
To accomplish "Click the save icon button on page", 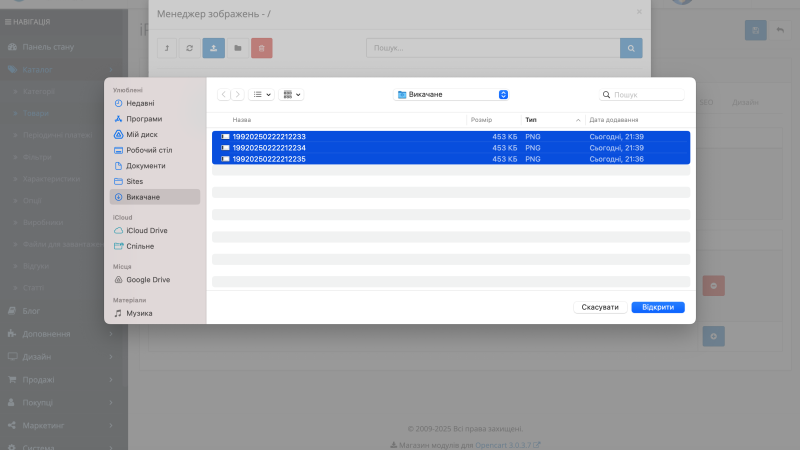I will 756,31.
